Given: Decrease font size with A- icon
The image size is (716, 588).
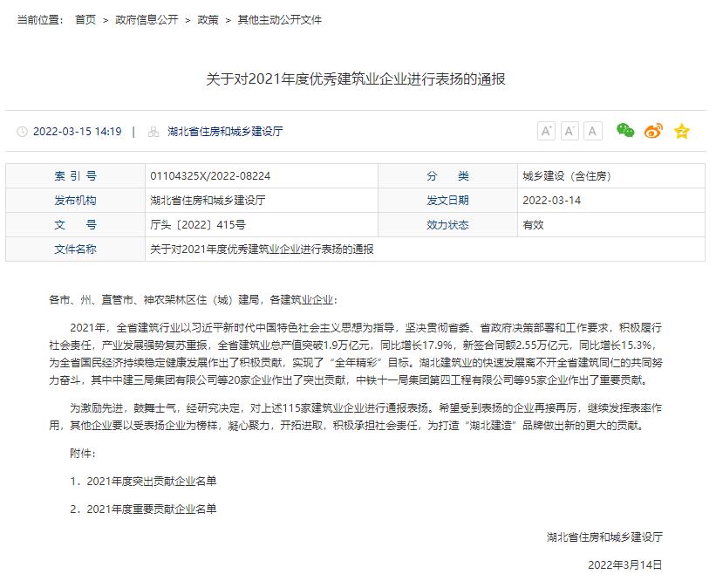Looking at the screenshot, I should tap(569, 131).
